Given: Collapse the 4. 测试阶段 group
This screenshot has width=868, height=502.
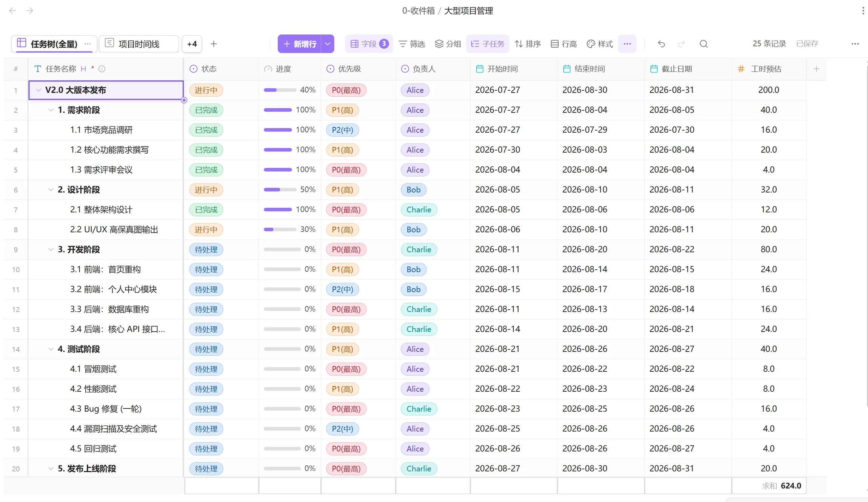Looking at the screenshot, I should pos(51,349).
